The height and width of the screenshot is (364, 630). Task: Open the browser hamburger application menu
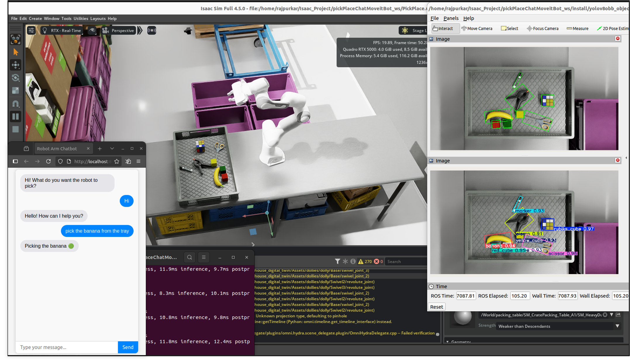click(138, 161)
